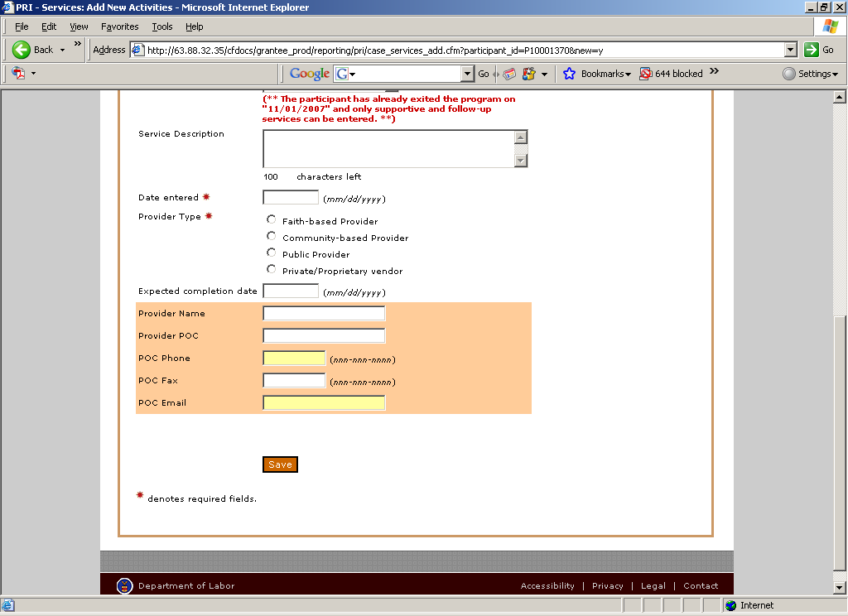Click the Provider Name input field
The image size is (848, 616).
[324, 313]
